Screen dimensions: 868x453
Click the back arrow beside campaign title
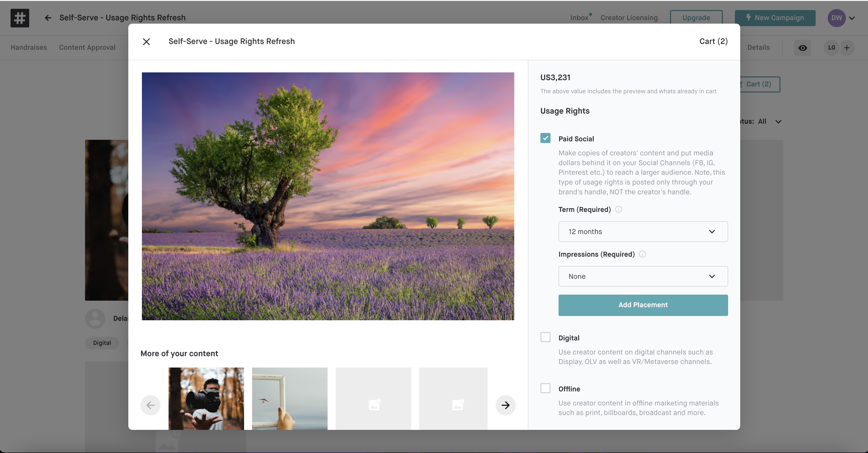point(48,18)
